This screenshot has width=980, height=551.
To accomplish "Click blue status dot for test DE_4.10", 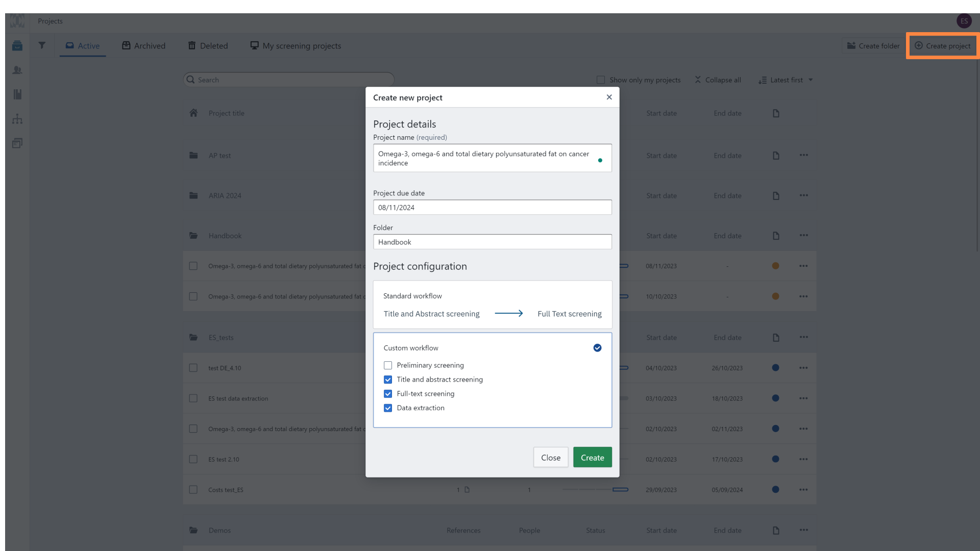I will click(775, 368).
